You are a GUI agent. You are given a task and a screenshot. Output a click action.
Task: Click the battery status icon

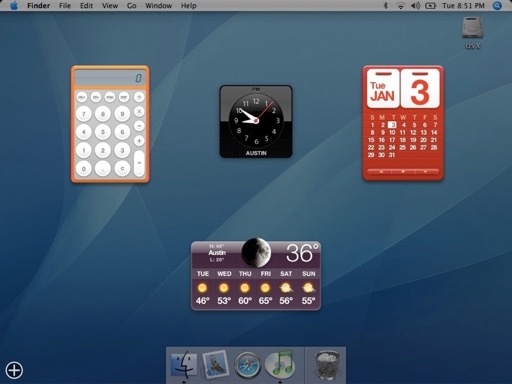[x=430, y=6]
